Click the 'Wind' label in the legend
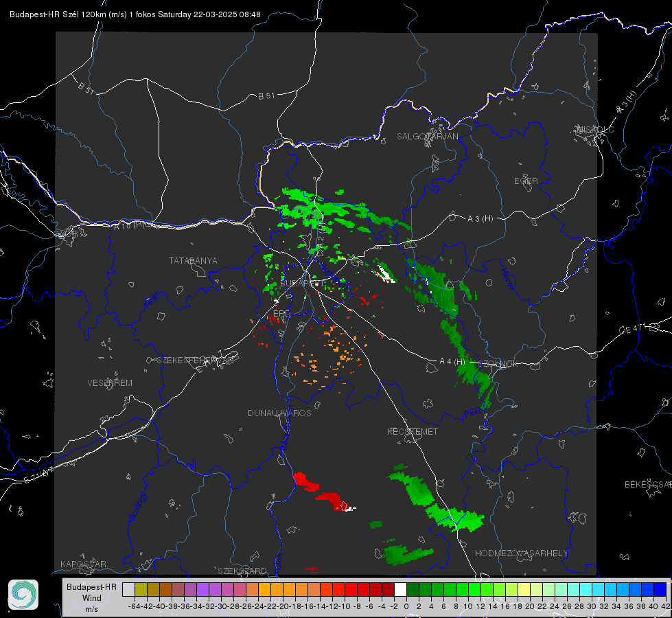The height and width of the screenshot is (618, 672). coord(92,598)
